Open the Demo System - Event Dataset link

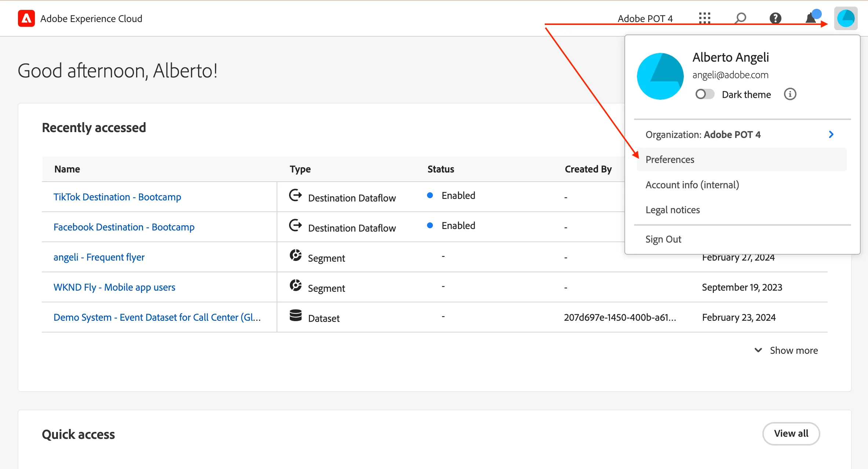coord(157,317)
